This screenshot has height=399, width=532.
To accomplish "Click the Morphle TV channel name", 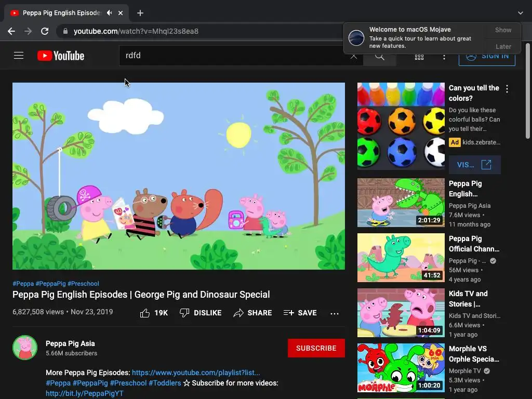I will tap(464, 371).
